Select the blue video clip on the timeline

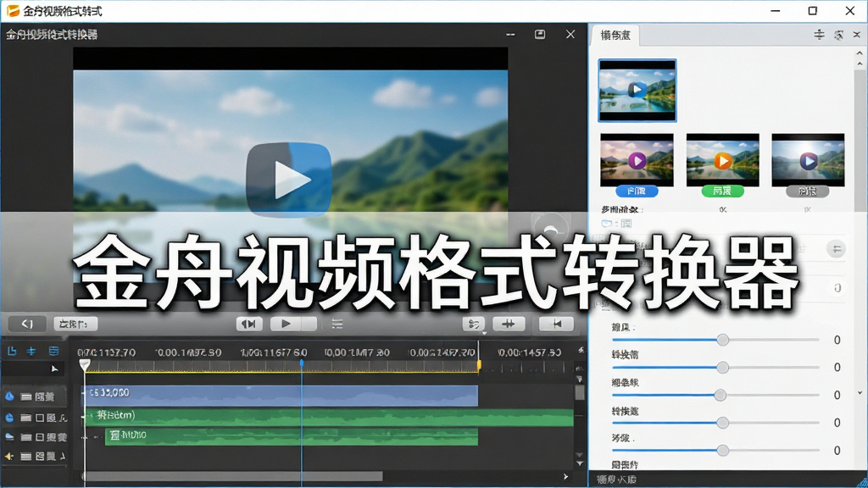281,396
